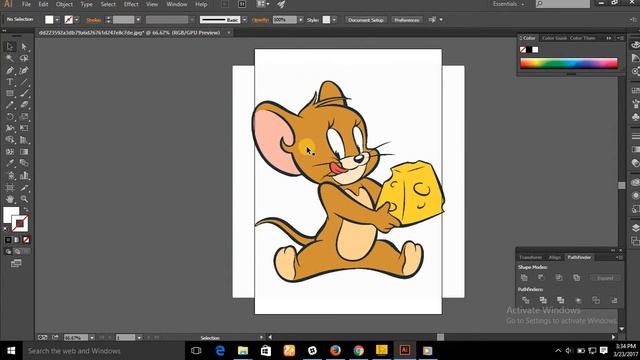This screenshot has height=360, width=640.
Task: Switch to the Align tab
Action: pyautogui.click(x=555, y=257)
